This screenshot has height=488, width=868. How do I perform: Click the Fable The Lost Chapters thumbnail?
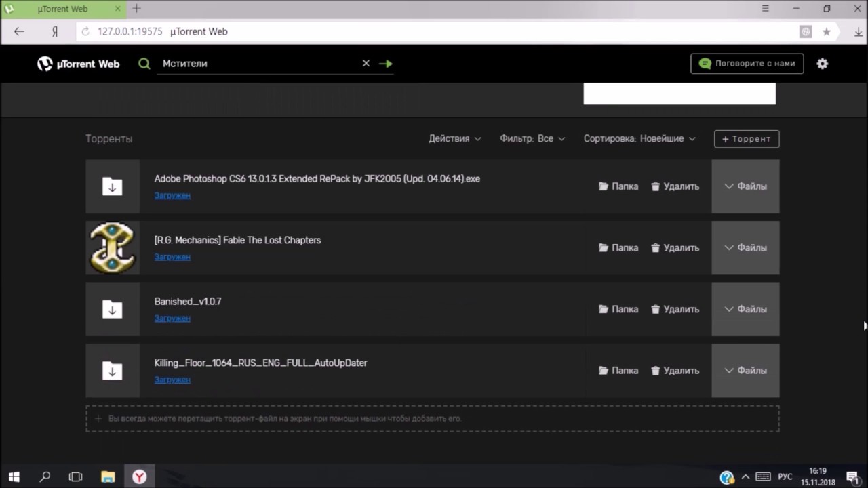(113, 248)
